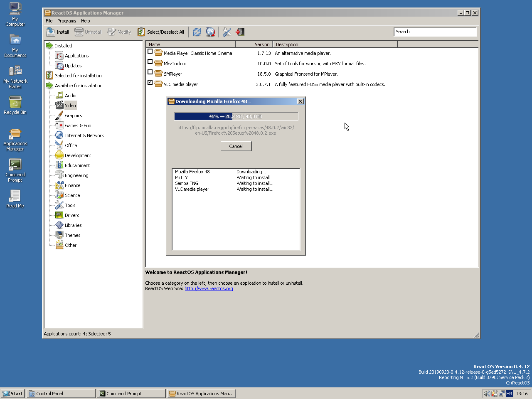532x399 pixels.
Task: Click the Update Database globe icon
Action: click(x=211, y=32)
